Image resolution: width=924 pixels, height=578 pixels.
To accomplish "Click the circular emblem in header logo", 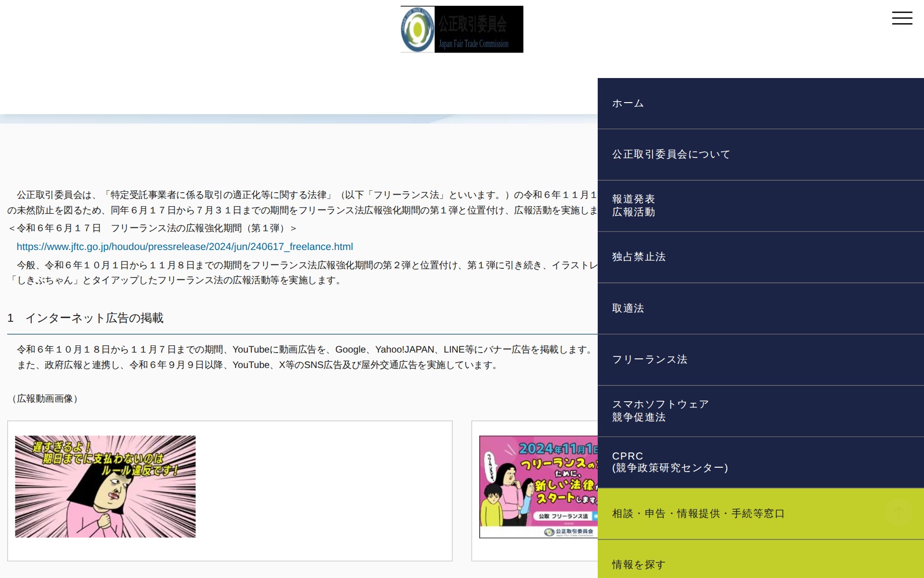I will (x=417, y=29).
